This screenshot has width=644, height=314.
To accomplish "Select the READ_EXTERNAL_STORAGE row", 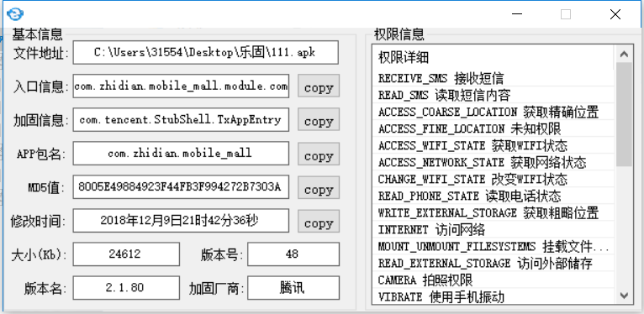I will pyautogui.click(x=493, y=263).
